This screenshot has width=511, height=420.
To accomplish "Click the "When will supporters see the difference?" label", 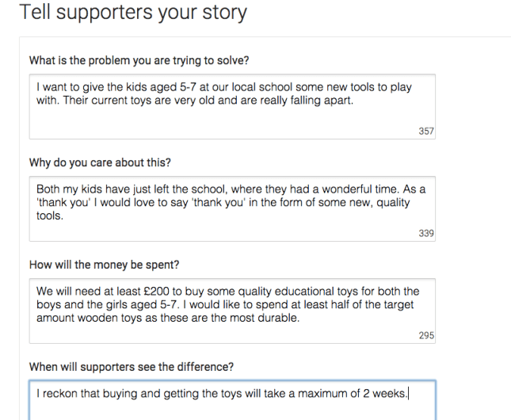I will 131,367.
